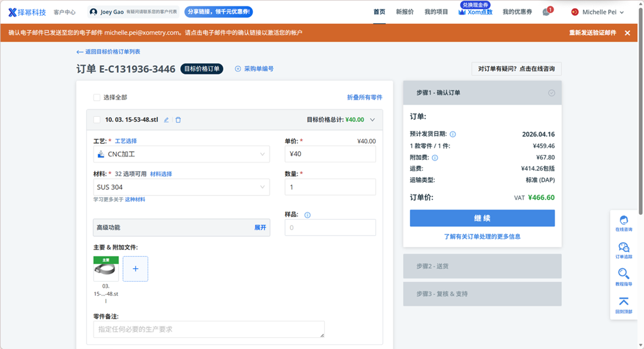This screenshot has width=644, height=349.
Task: Tick the checkbox for 10. 03. 15-53-48.stl
Action: point(97,120)
